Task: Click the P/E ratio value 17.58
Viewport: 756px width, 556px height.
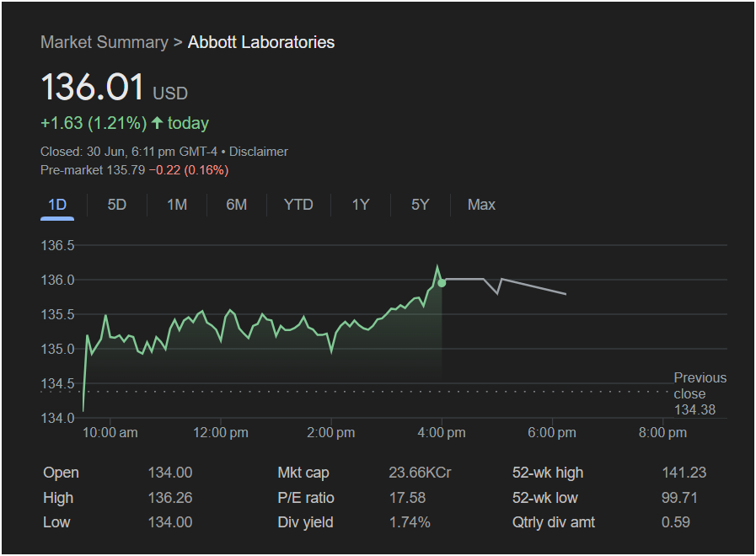Action: [x=407, y=498]
